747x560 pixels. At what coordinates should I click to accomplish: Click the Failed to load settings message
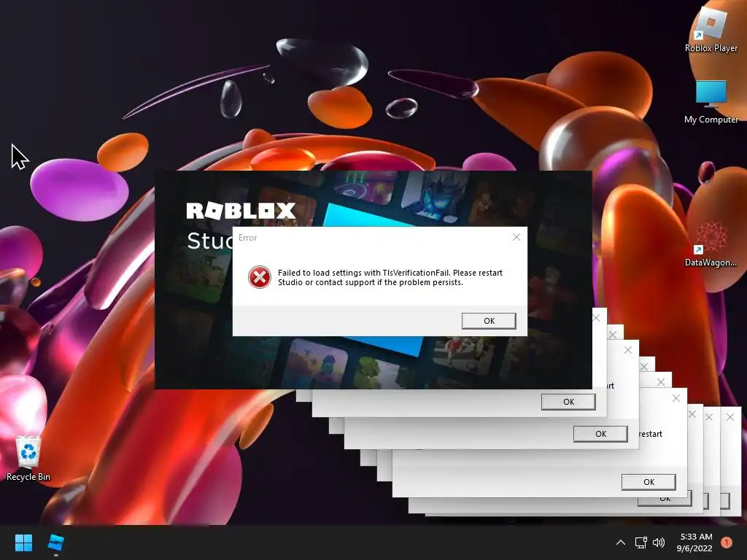click(x=390, y=278)
